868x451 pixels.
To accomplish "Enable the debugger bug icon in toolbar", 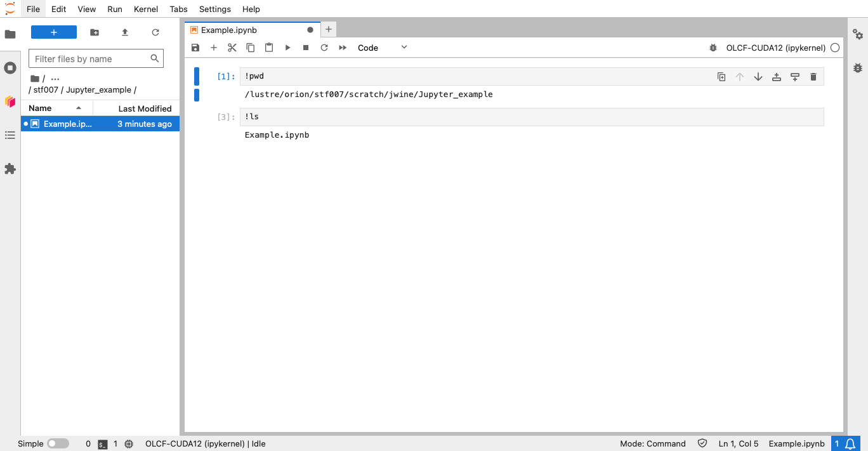I will [713, 48].
